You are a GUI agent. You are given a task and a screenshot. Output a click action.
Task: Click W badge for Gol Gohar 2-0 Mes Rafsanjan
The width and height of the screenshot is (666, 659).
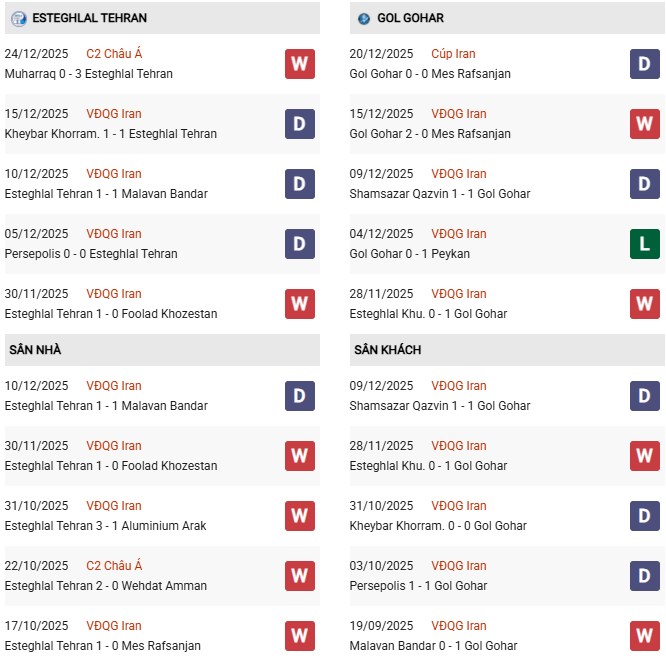tap(644, 124)
